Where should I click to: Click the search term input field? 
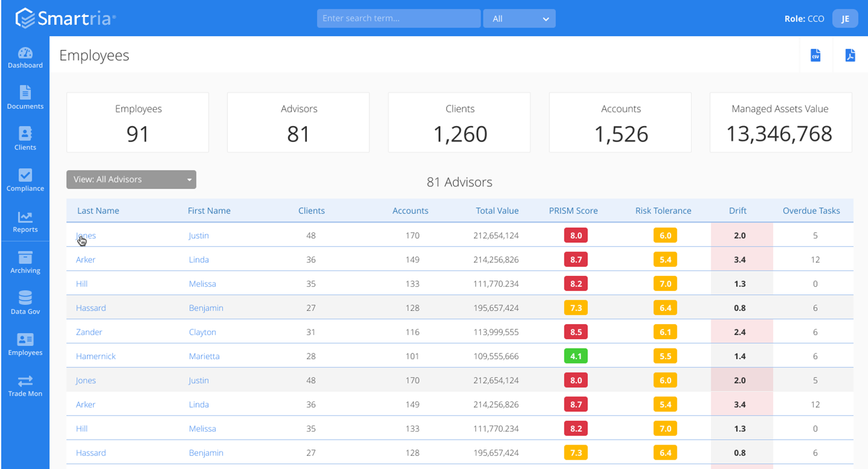(399, 18)
